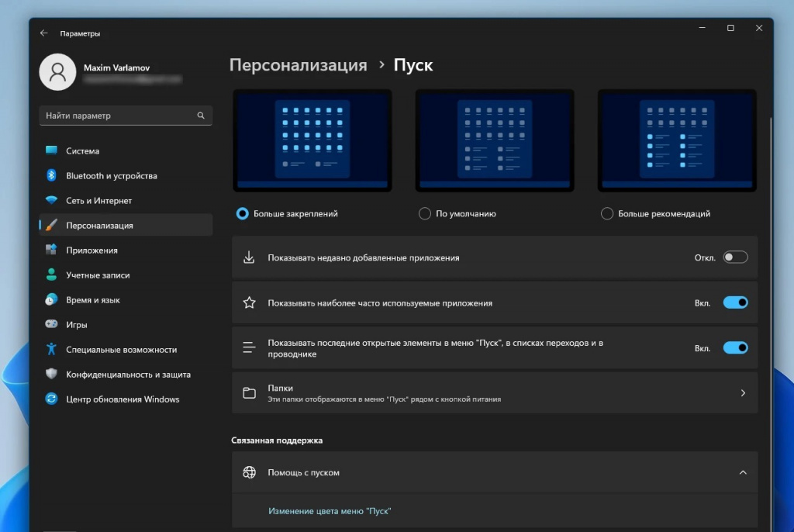794x532 pixels.
Task: Open the Папки settings chevron
Action: (742, 393)
